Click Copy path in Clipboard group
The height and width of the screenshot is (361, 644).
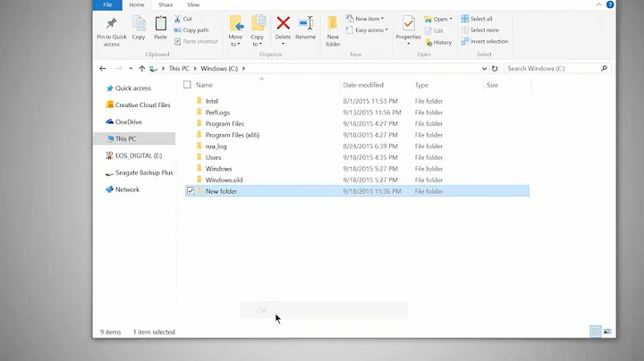point(191,30)
